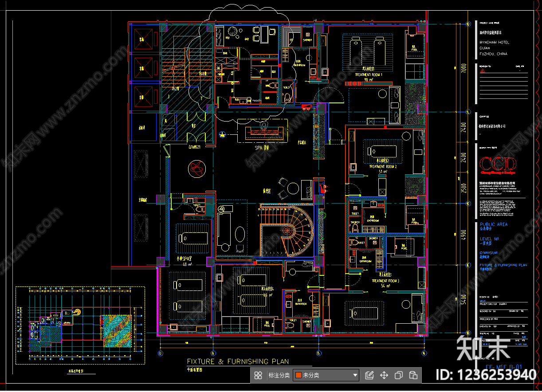Click the overview key plan thumbnail drawing
The height and width of the screenshot is (392, 542).
coord(81,325)
